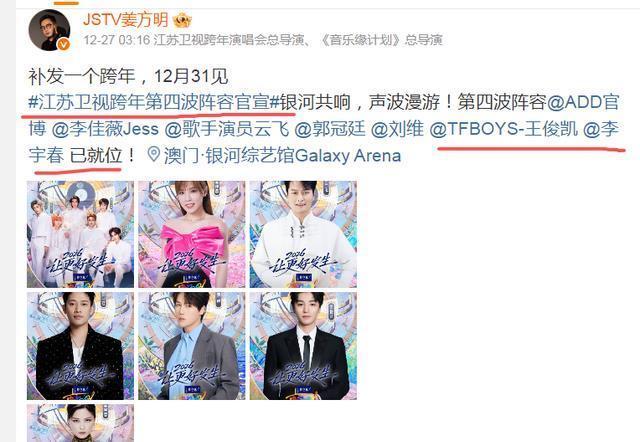Open the @歌手演员云飞 mention
Viewport: 640px width, 442px height.
click(x=227, y=129)
